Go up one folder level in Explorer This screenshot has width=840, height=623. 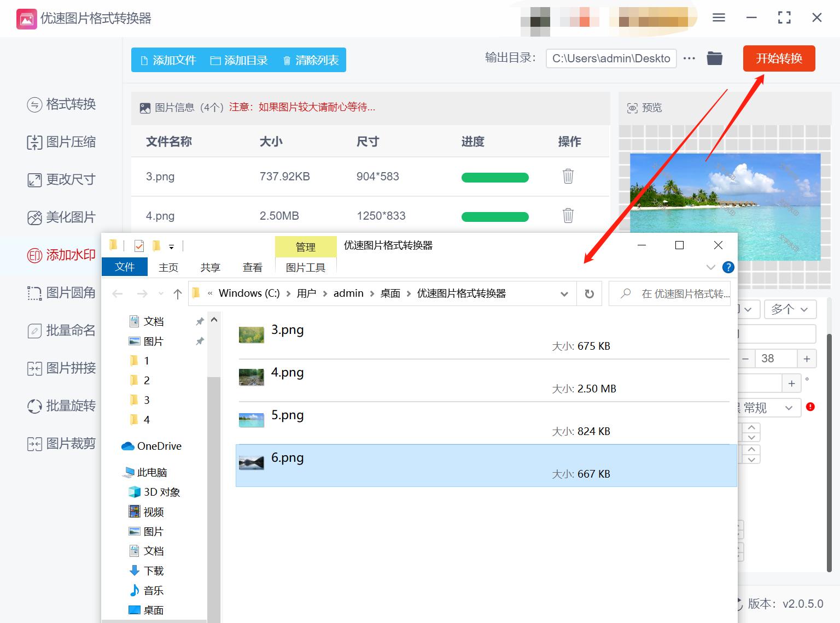(178, 294)
